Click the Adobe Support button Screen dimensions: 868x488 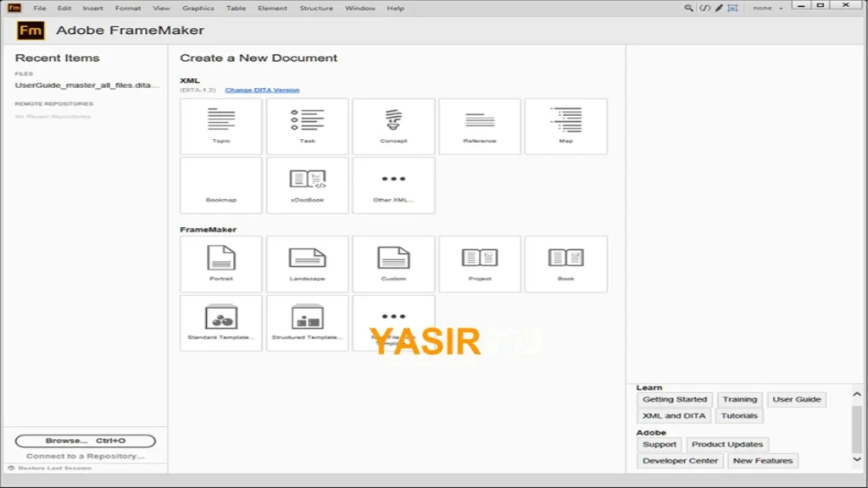point(659,444)
